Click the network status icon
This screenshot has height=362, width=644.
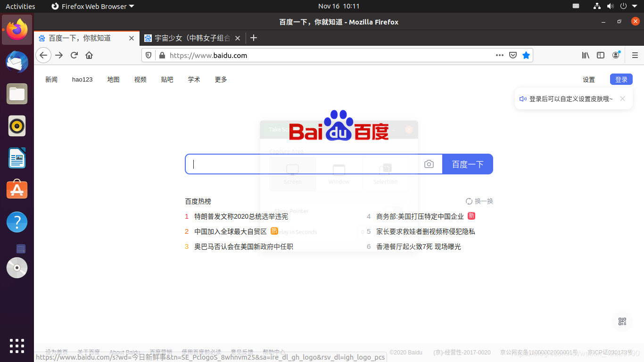pyautogui.click(x=597, y=6)
